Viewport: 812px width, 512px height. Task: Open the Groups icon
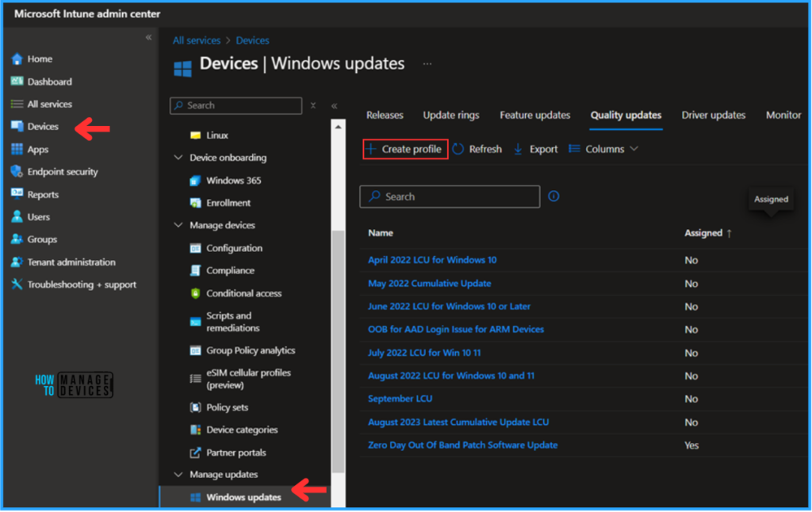[x=17, y=239]
